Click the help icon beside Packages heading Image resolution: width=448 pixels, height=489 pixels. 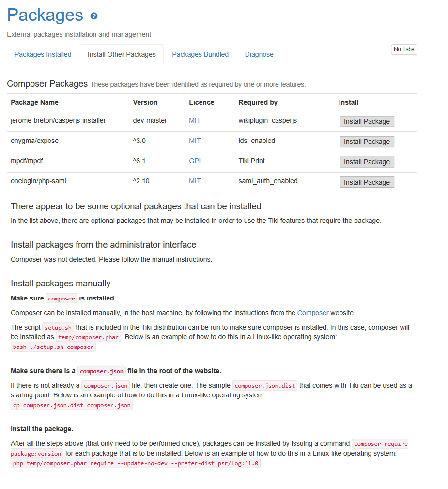[x=94, y=16]
